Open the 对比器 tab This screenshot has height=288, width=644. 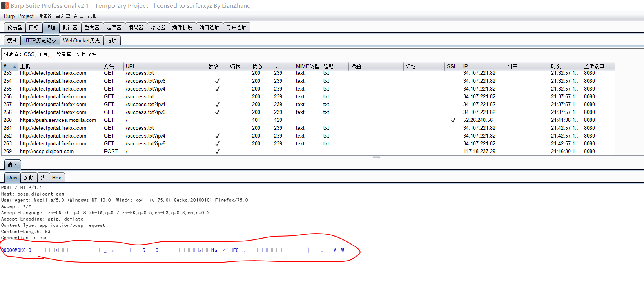tap(158, 27)
